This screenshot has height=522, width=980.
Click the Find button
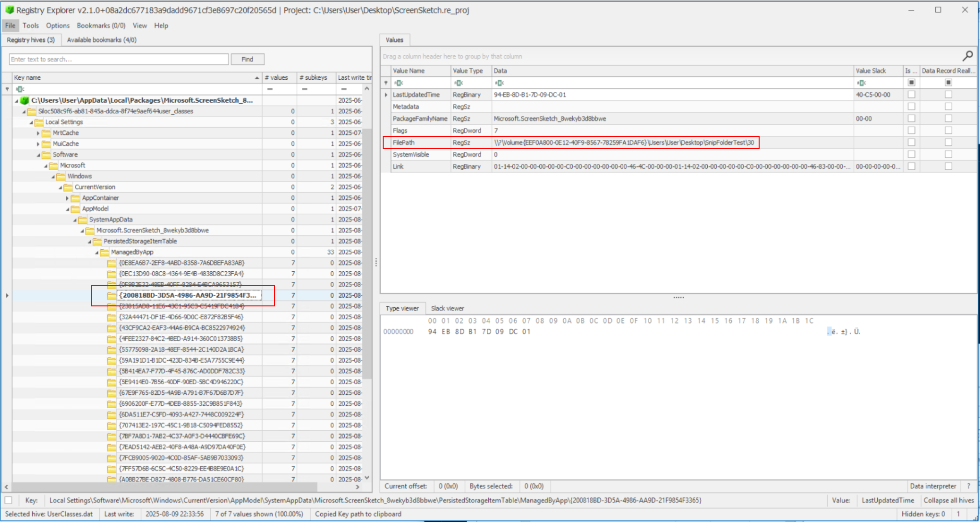247,59
